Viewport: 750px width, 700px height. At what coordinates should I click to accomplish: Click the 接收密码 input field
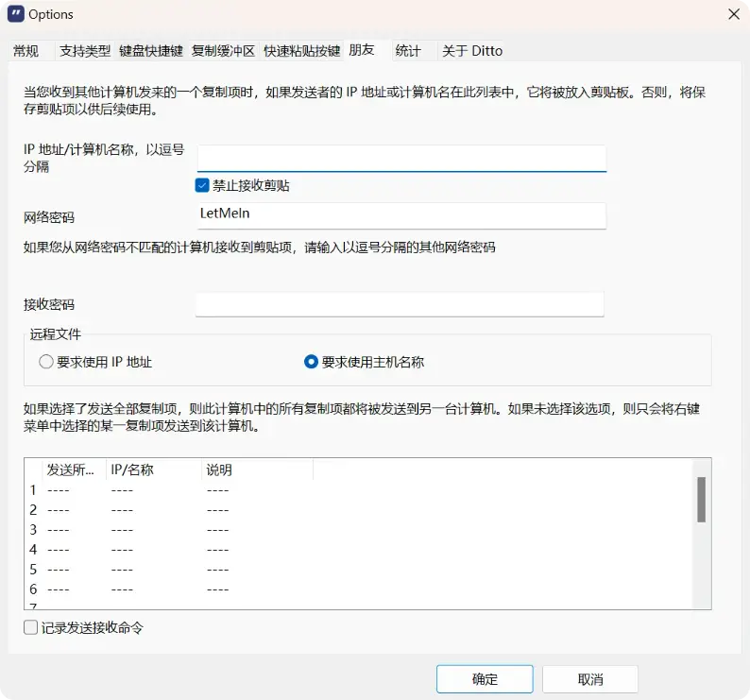click(x=400, y=304)
